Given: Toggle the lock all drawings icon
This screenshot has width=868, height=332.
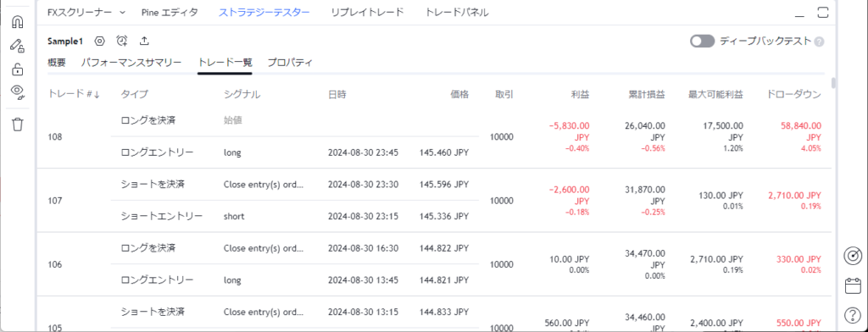Looking at the screenshot, I should coord(18,69).
